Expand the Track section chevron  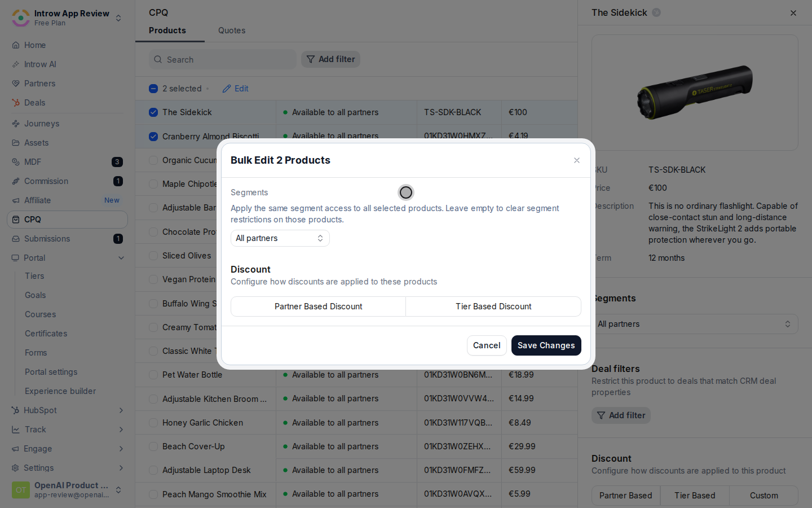pos(121,430)
